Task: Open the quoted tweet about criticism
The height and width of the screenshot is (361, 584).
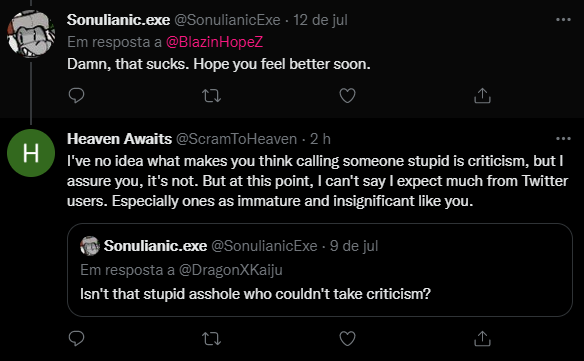Action: point(320,270)
